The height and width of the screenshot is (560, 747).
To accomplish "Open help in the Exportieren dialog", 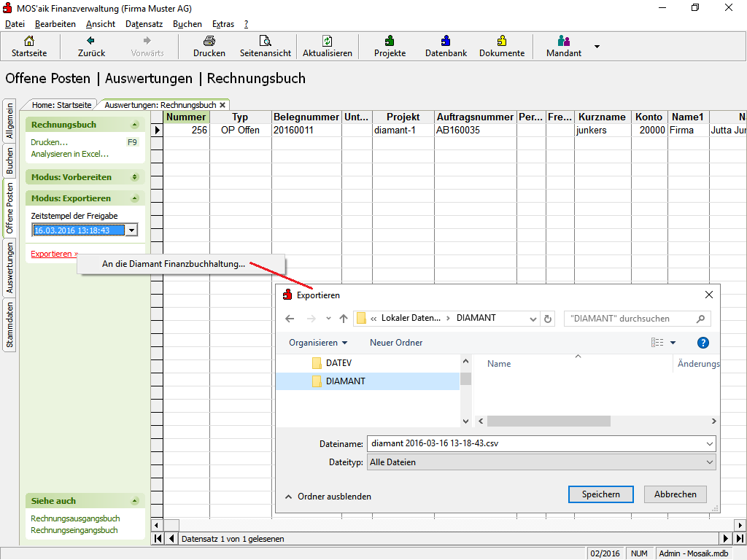I will coord(703,343).
